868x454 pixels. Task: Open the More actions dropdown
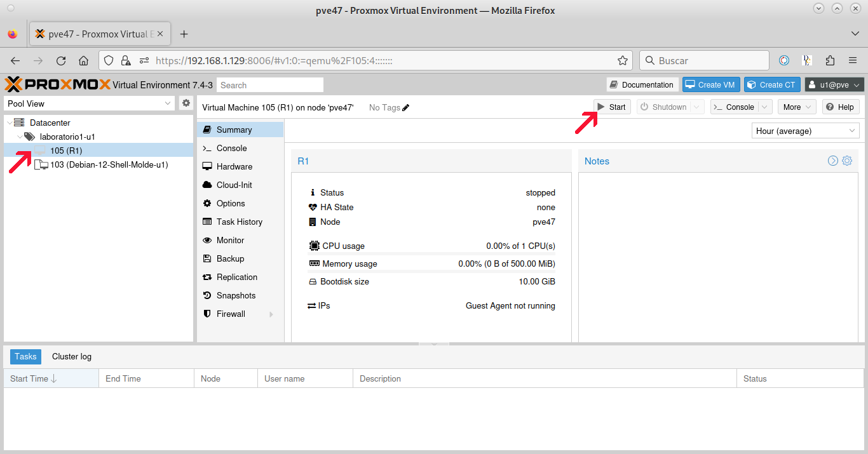[798, 107]
